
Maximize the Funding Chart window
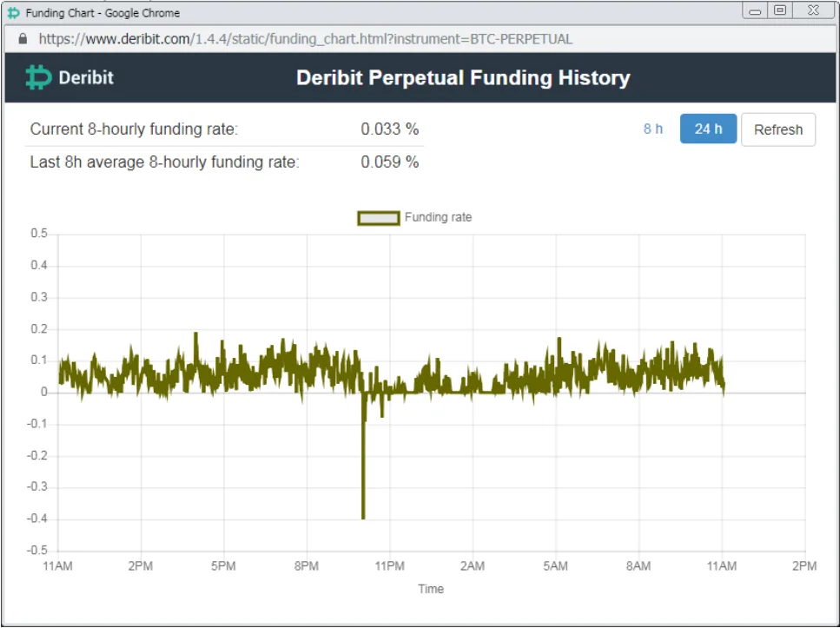click(x=781, y=10)
